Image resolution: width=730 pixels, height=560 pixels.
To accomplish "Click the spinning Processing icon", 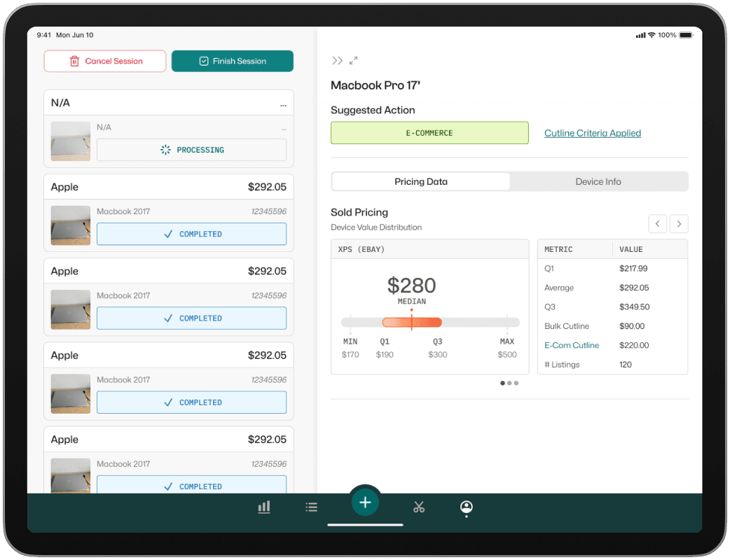I will coord(165,150).
